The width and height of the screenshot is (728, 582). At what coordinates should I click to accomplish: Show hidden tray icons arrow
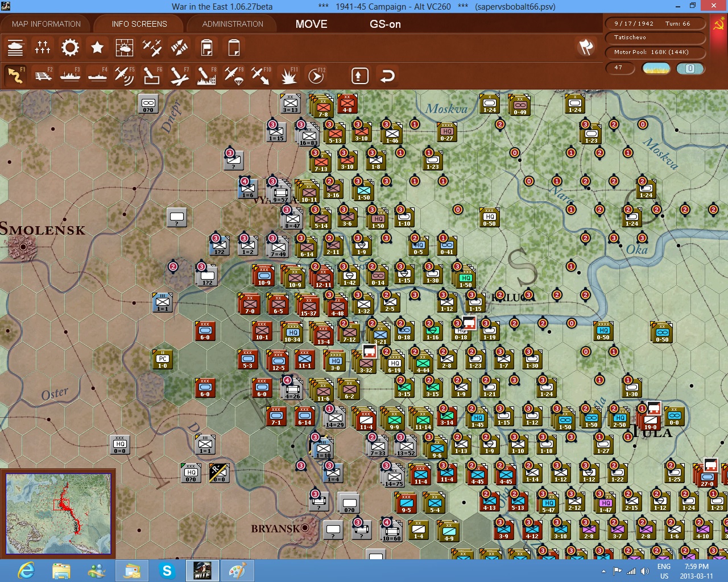603,571
